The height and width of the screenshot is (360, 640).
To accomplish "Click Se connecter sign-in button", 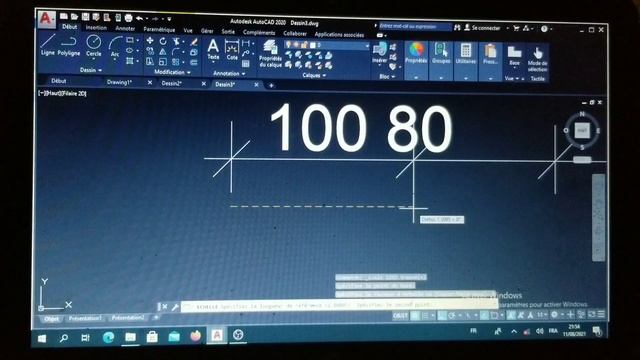I will click(x=482, y=28).
